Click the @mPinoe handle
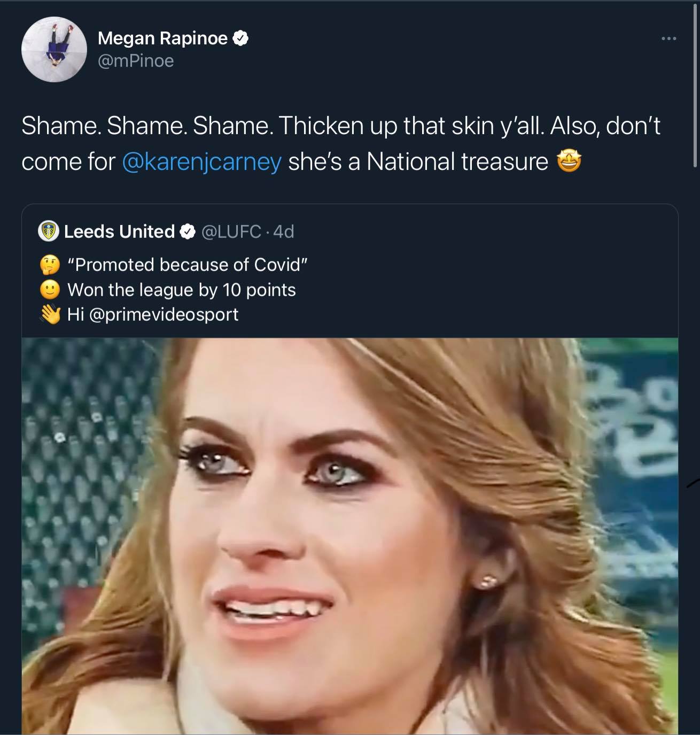Image resolution: width=700 pixels, height=735 pixels. point(136,61)
